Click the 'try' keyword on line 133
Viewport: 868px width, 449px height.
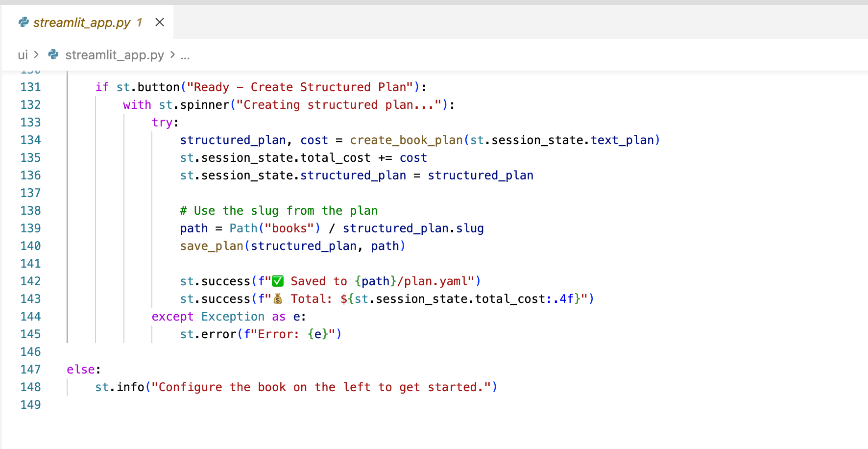point(162,123)
